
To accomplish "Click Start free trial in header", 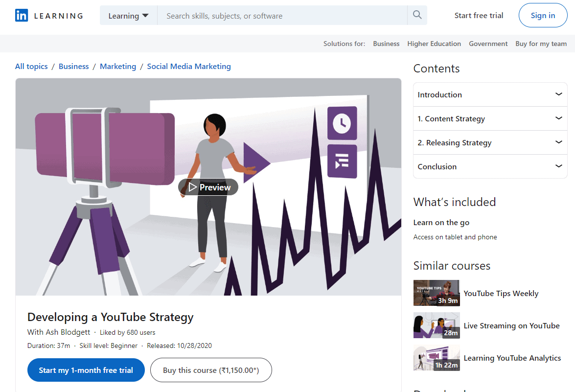I will coord(479,15).
